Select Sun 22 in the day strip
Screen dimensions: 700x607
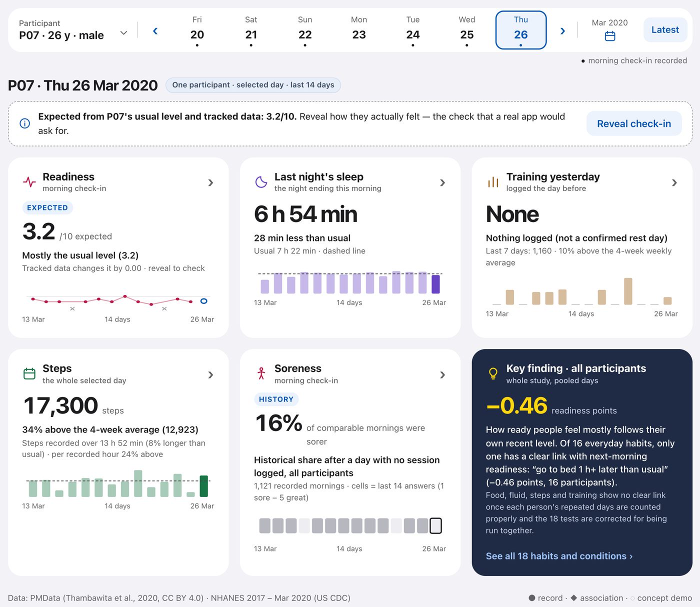tap(305, 30)
